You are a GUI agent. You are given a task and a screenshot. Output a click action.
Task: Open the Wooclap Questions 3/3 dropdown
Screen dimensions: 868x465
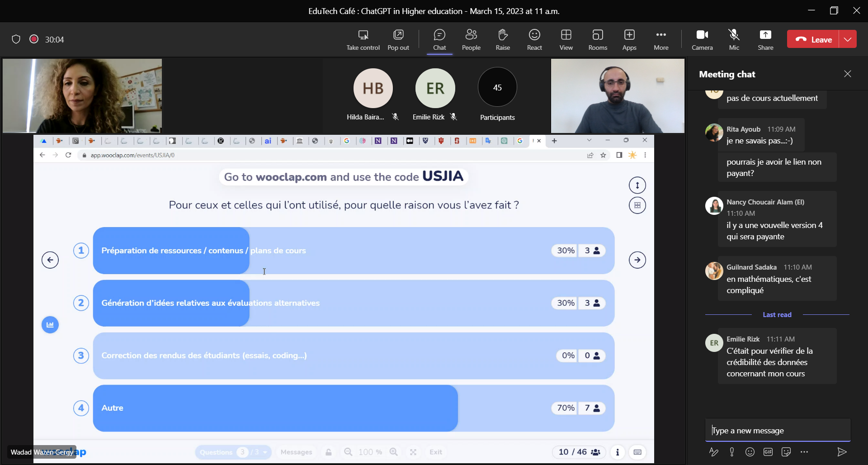(233, 452)
